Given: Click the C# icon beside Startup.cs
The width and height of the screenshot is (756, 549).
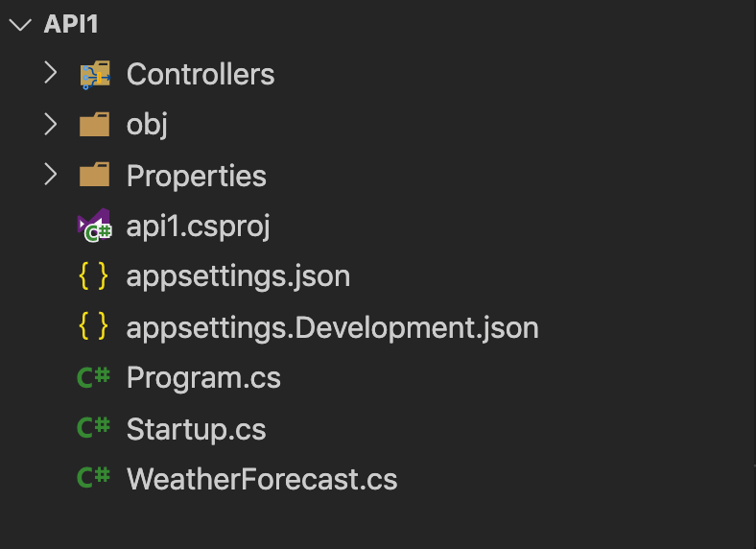Looking at the screenshot, I should click(94, 428).
